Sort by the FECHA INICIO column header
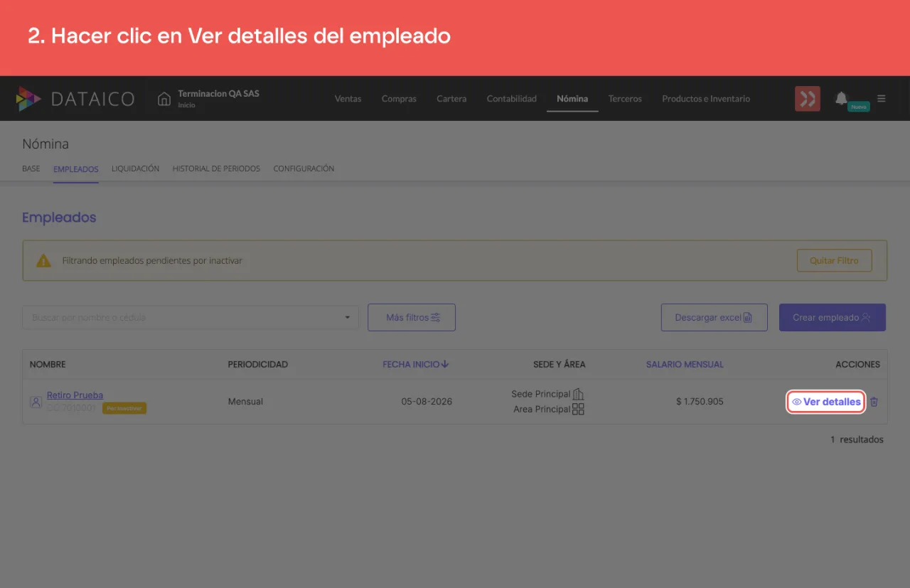The width and height of the screenshot is (910, 588). 415,364
